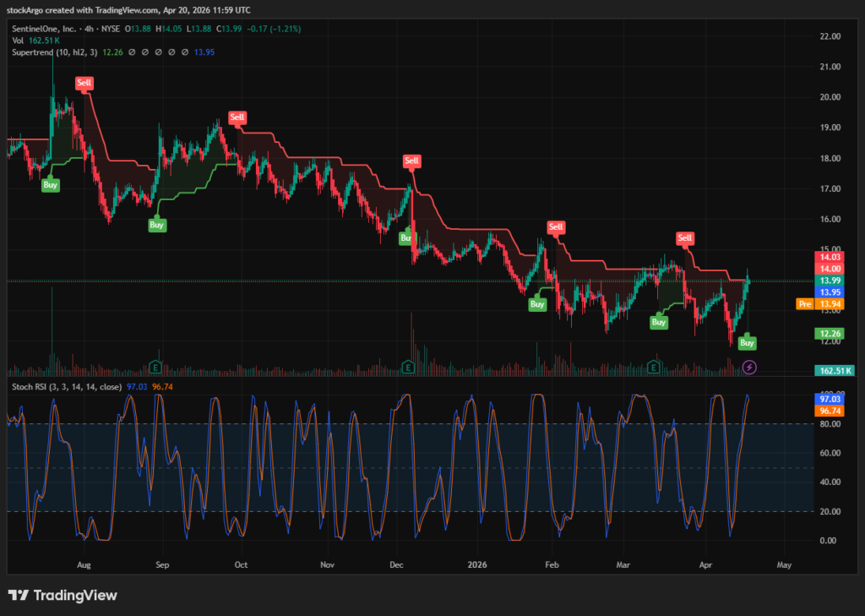The image size is (865, 616).
Task: Click the Vol 162.51 K legend entry
Action: click(35, 41)
